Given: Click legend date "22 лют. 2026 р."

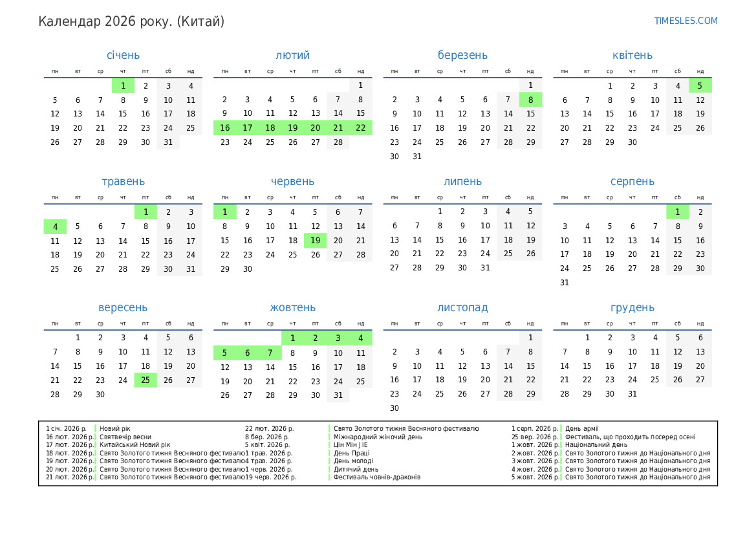Looking at the screenshot, I should (270, 428).
